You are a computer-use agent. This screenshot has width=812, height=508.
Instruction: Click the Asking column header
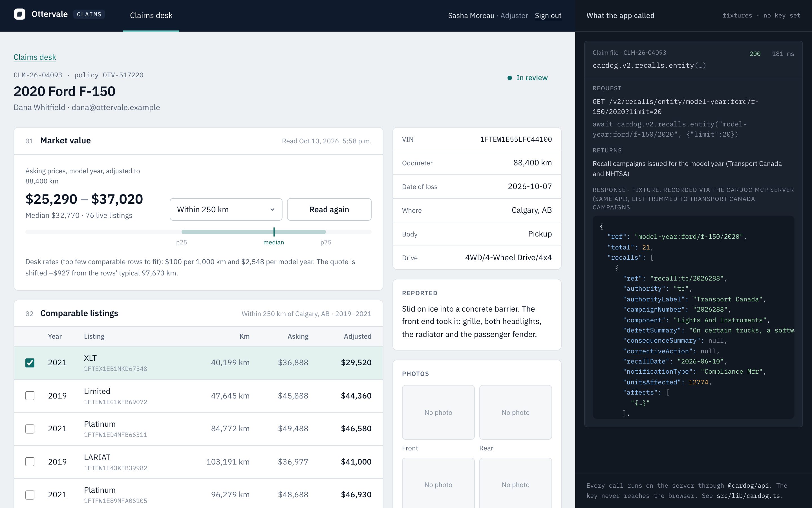[298, 336]
